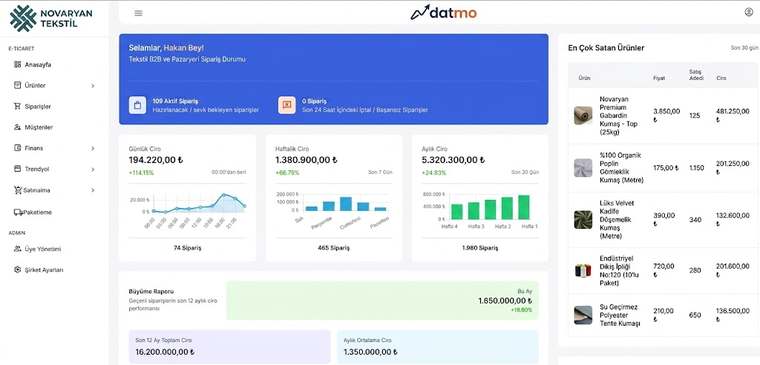Viewport: 760px width, 365px height.
Task: Click the Trendyol sidebar icon
Action: tap(17, 169)
